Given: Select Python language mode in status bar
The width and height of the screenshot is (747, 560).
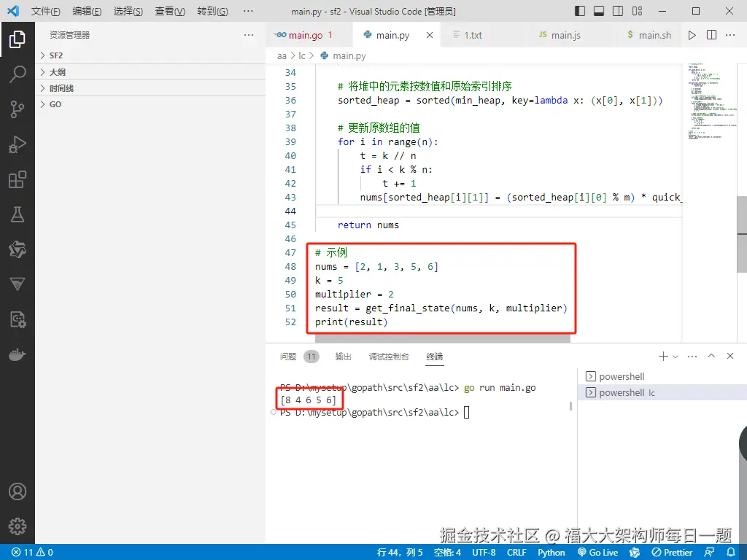Looking at the screenshot, I should point(551,552).
